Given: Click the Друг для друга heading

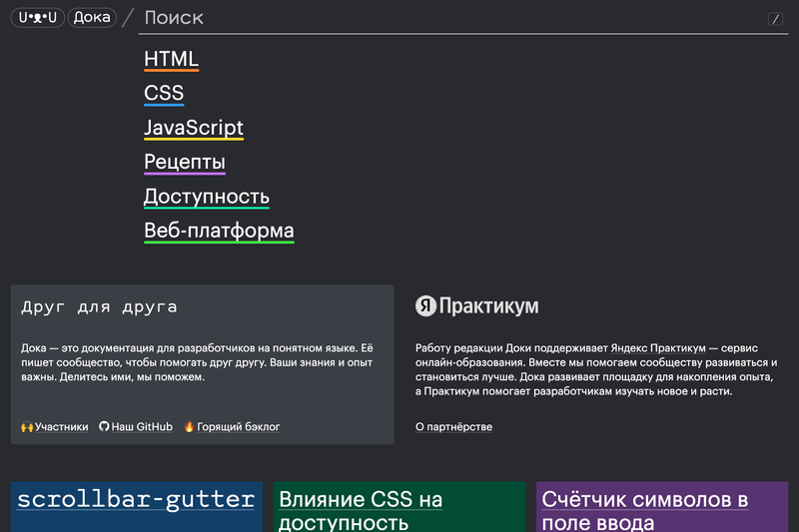Looking at the screenshot, I should click(99, 307).
